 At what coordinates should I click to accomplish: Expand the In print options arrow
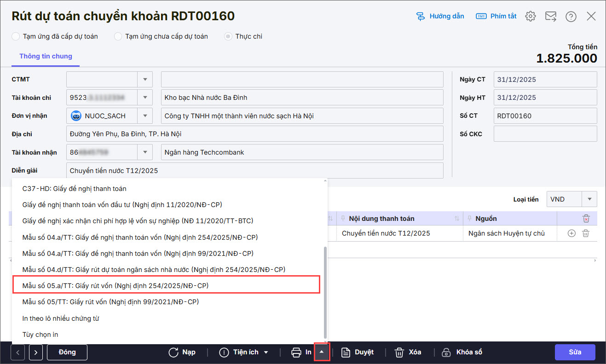click(x=322, y=352)
